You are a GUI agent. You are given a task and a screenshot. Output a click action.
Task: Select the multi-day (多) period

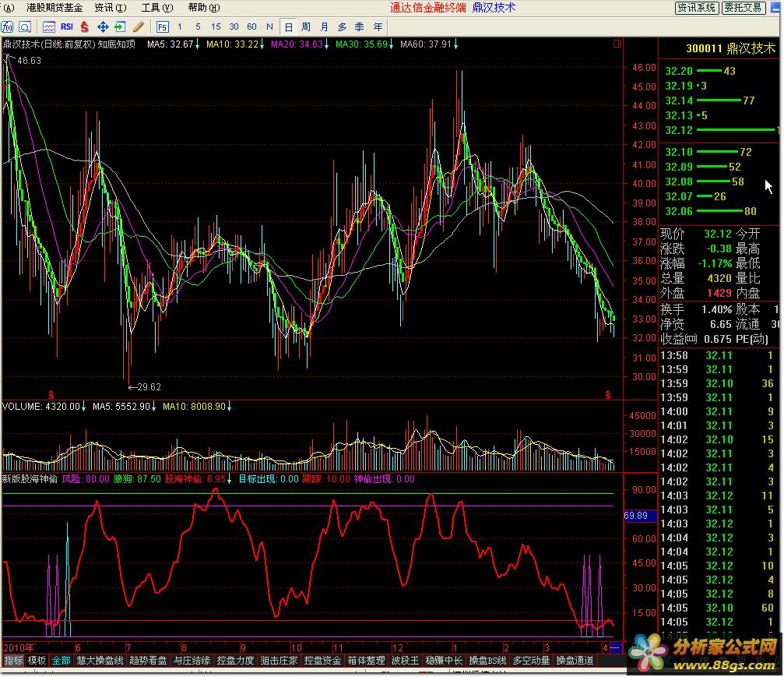pos(342,27)
